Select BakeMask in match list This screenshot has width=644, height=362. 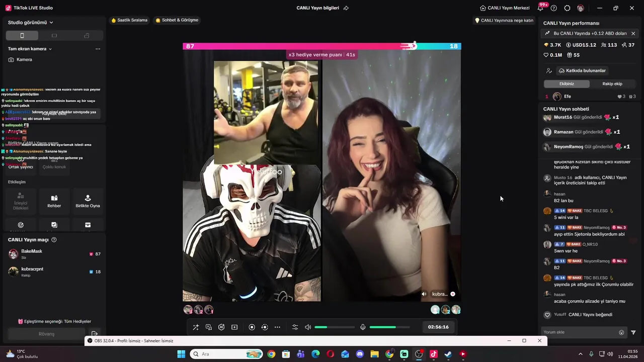coord(54,254)
